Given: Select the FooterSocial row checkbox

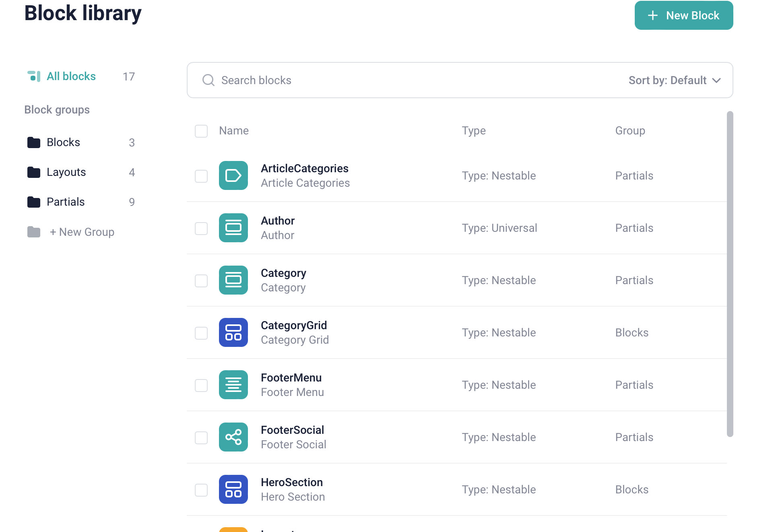Looking at the screenshot, I should [201, 438].
